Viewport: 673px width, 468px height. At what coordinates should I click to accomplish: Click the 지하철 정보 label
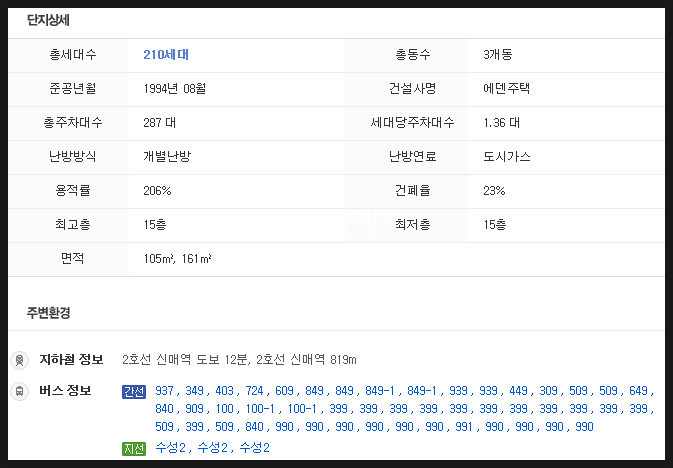pos(71,359)
